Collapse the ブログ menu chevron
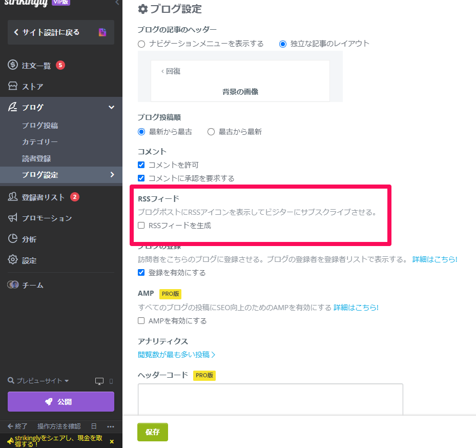Screen dimensions: 476x448 (111, 107)
